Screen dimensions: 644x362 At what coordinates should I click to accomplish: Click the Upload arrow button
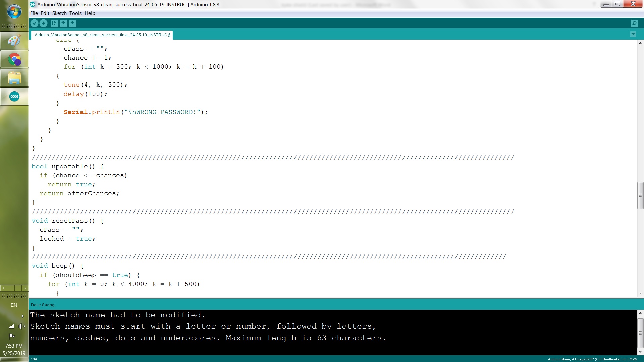(x=44, y=23)
